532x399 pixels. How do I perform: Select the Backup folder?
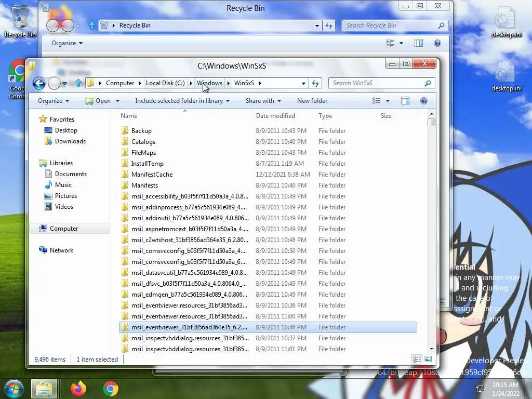click(x=268, y=131)
